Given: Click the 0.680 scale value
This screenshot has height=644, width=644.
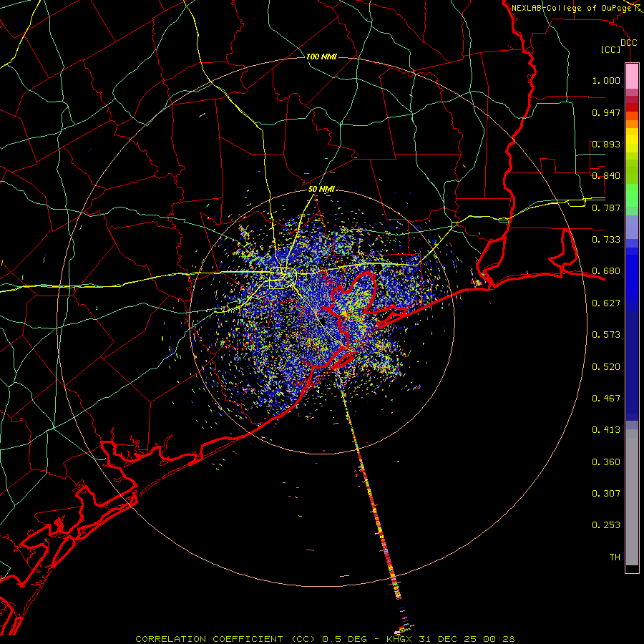Looking at the screenshot, I should coord(606,271).
